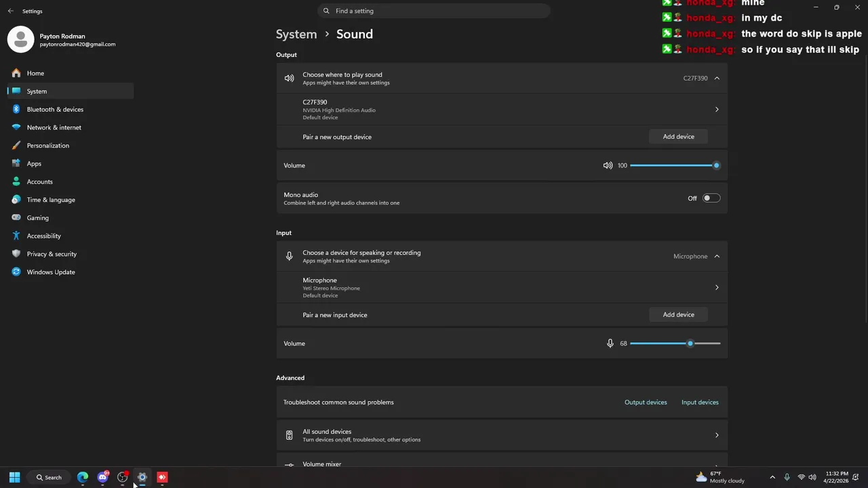Open Time & language settings
This screenshot has width=868, height=488.
coord(71,200)
